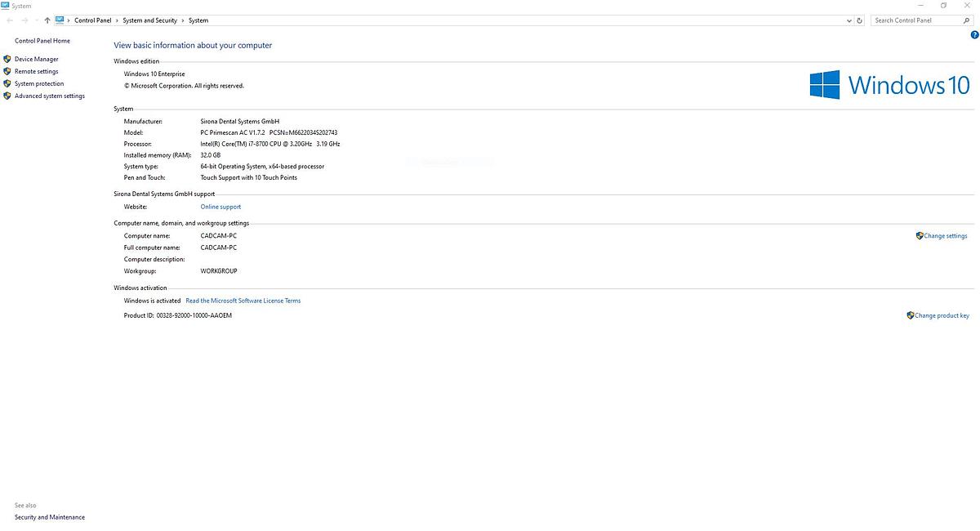980x531 pixels.
Task: Open the Online support website link
Action: [220, 207]
